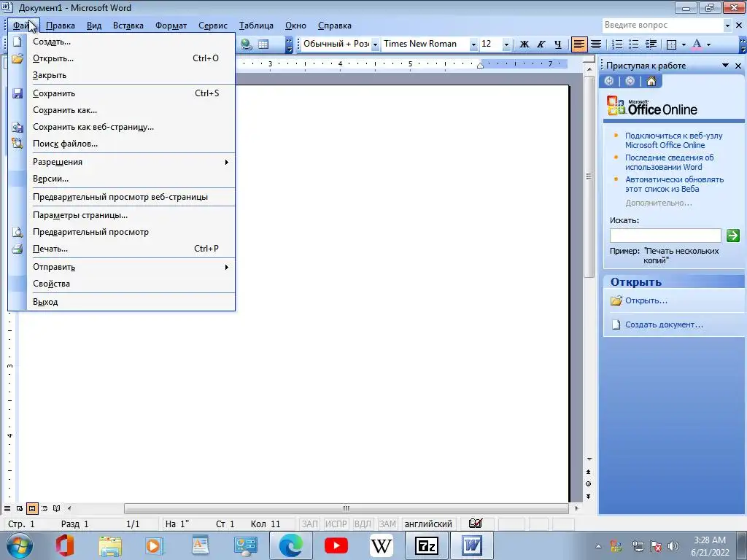Toggle ИСПР track changes indicator
The width and height of the screenshot is (747, 560).
tap(336, 524)
